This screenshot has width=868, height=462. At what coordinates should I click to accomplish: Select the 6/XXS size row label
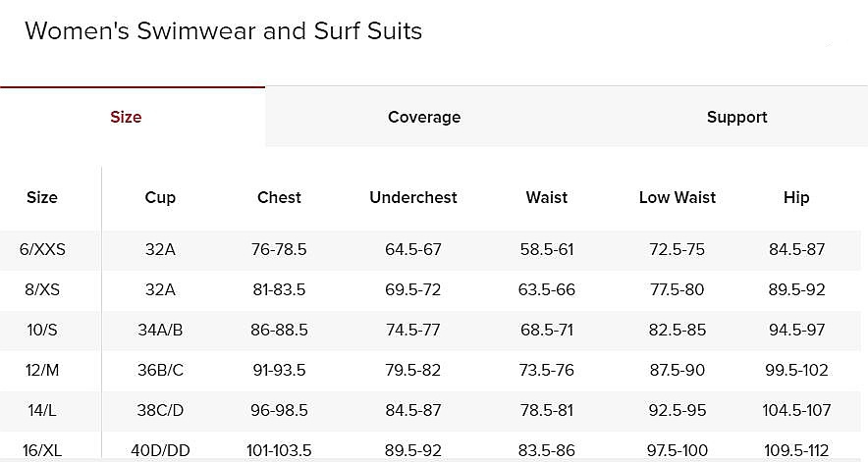[x=42, y=249]
